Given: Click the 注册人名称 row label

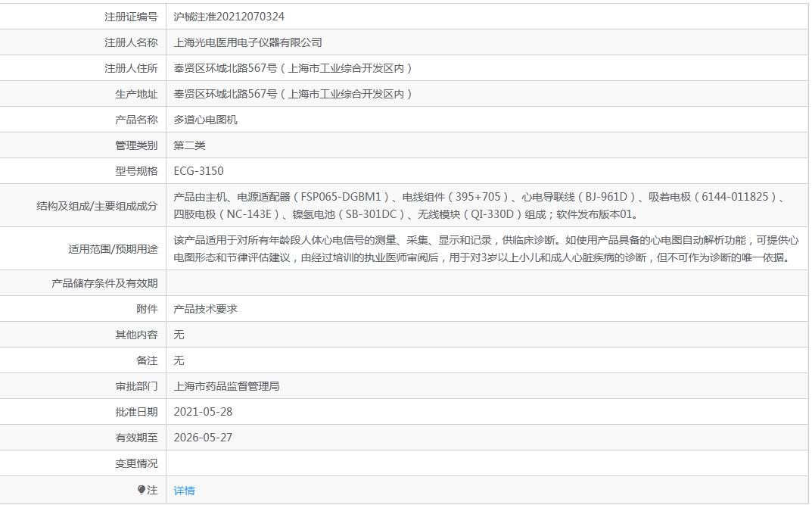Looking at the screenshot, I should [131, 42].
